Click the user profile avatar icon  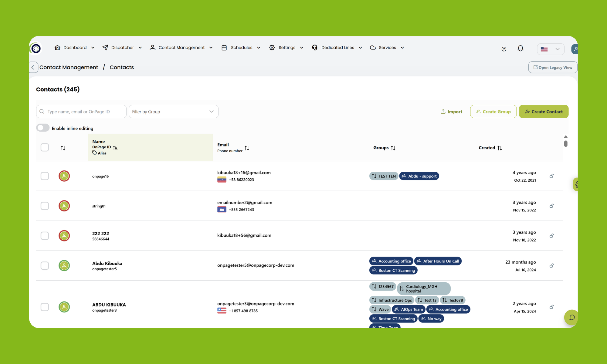point(575,49)
